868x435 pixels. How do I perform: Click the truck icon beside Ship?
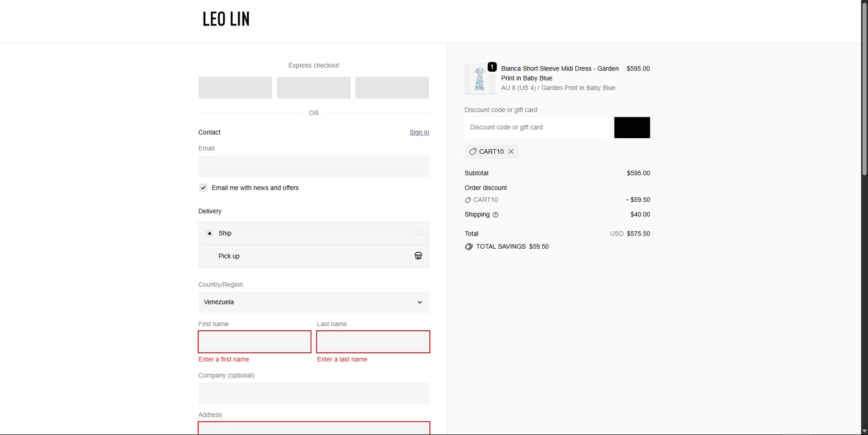pyautogui.click(x=418, y=233)
